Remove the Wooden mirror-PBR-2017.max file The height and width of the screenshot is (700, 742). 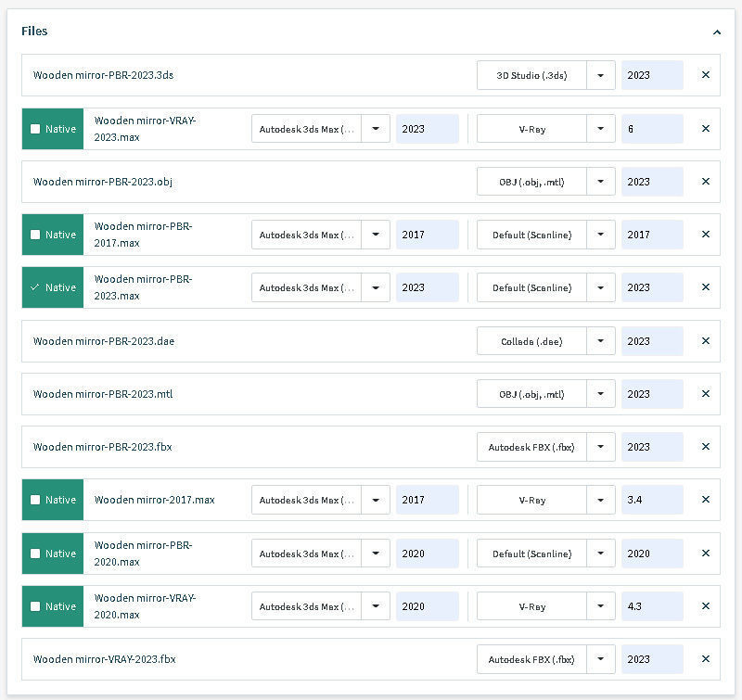click(705, 235)
